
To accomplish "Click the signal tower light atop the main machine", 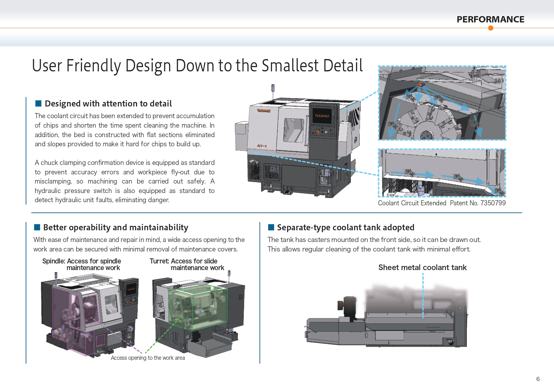I will 273,88.
